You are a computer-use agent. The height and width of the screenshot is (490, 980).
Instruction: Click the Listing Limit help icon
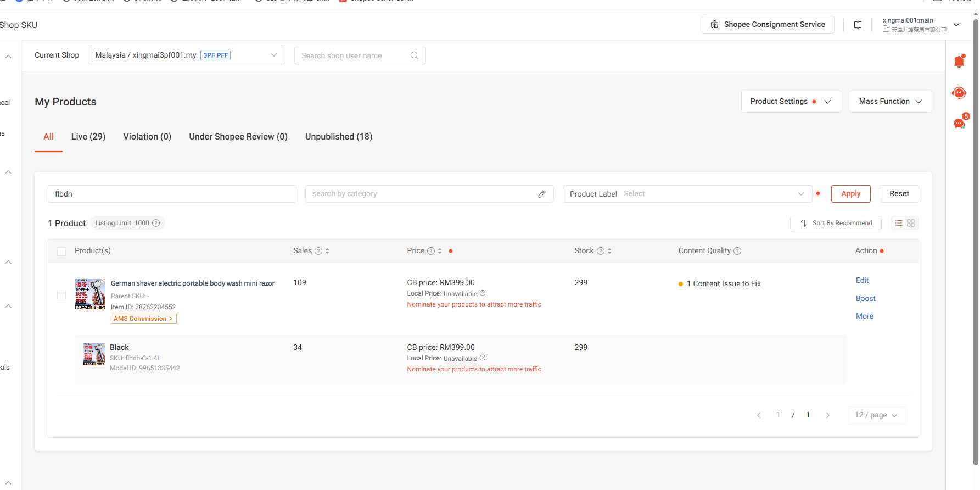coord(156,223)
